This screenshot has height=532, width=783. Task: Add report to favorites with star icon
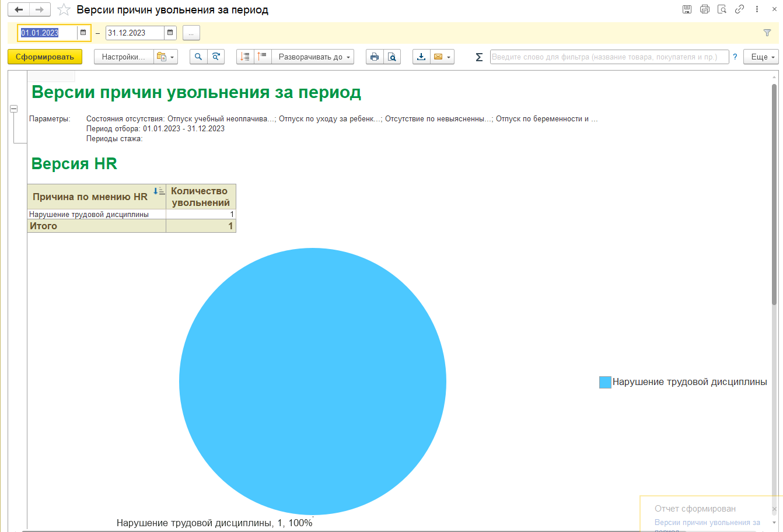(64, 10)
